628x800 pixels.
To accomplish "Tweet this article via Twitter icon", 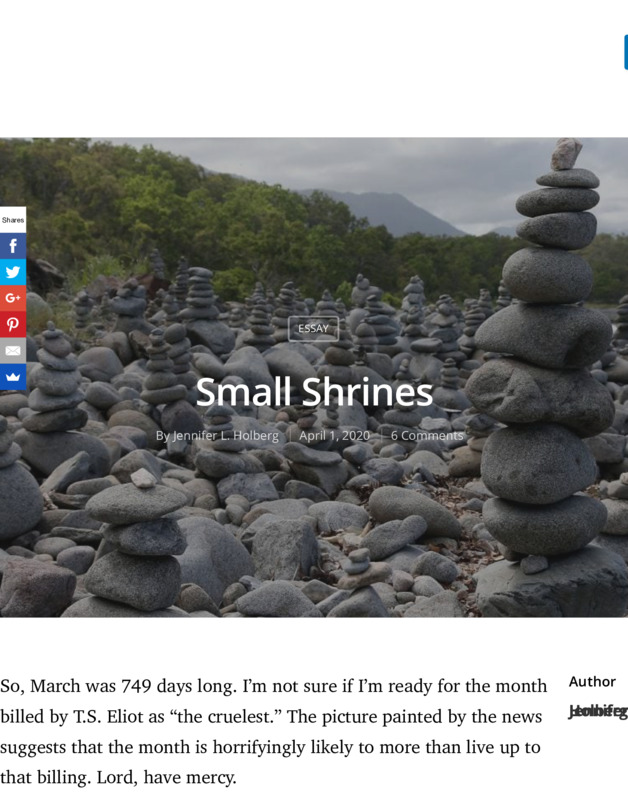I will [x=13, y=271].
